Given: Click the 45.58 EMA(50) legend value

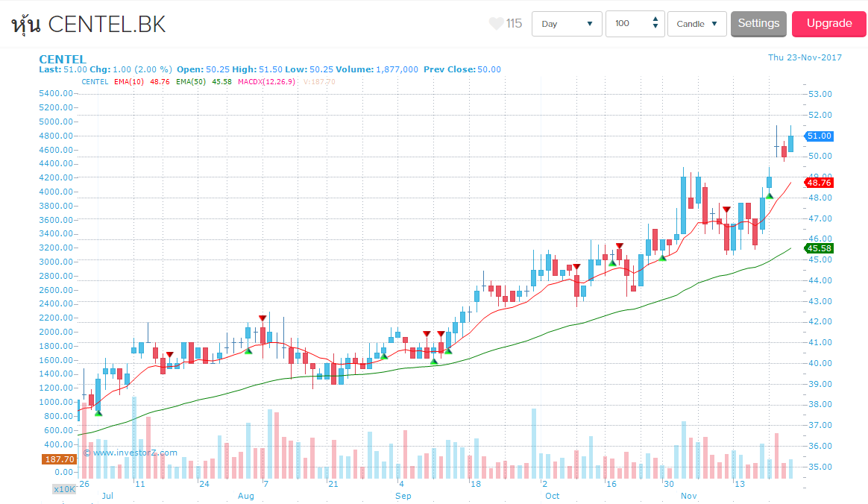Looking at the screenshot, I should (x=222, y=82).
